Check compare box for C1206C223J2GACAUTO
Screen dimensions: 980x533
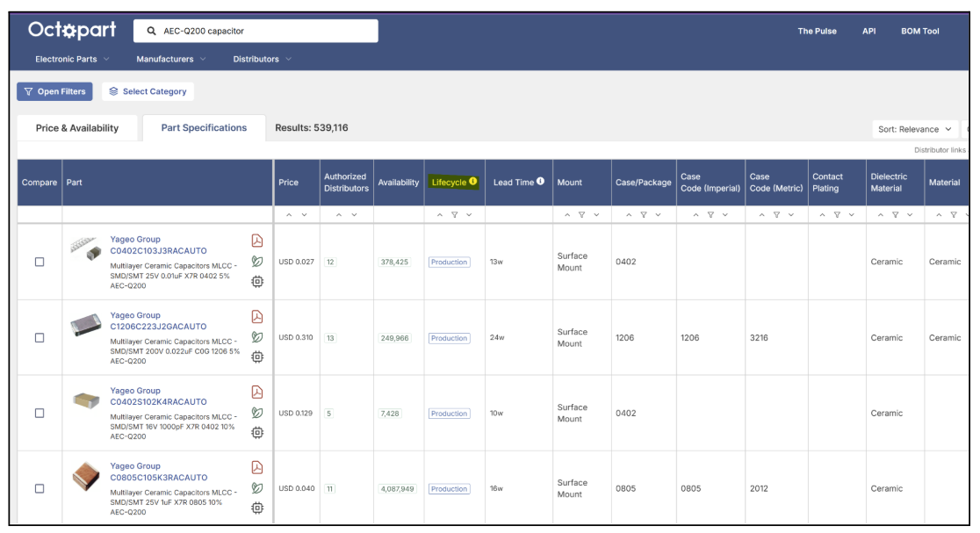coord(40,338)
